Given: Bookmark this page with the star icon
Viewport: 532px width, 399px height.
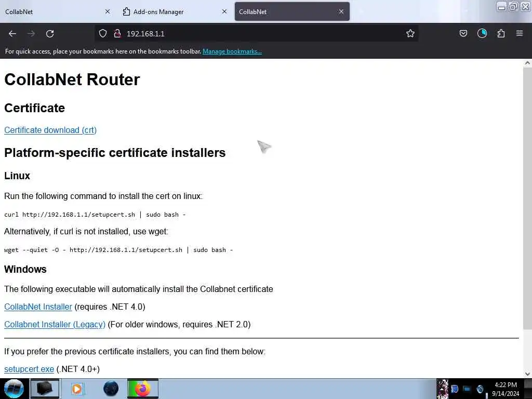Looking at the screenshot, I should [x=410, y=33].
